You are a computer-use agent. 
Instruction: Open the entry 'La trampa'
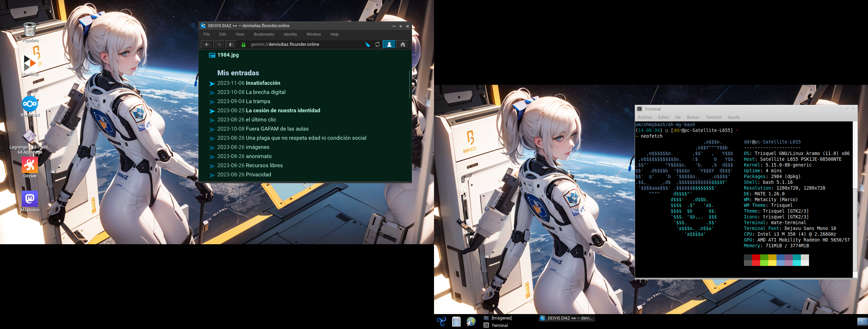[x=258, y=101]
